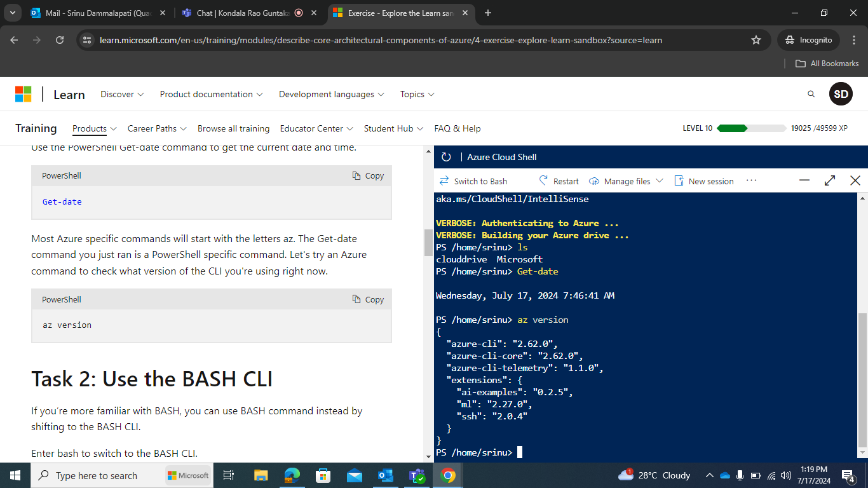Viewport: 868px width, 488px height.
Task: Click the Training heading link
Action: coord(36,128)
